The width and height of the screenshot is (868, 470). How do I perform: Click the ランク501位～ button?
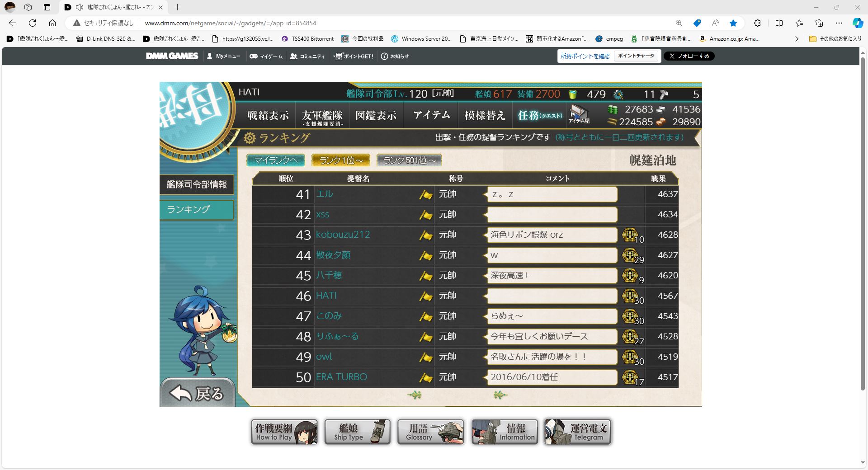pos(409,160)
